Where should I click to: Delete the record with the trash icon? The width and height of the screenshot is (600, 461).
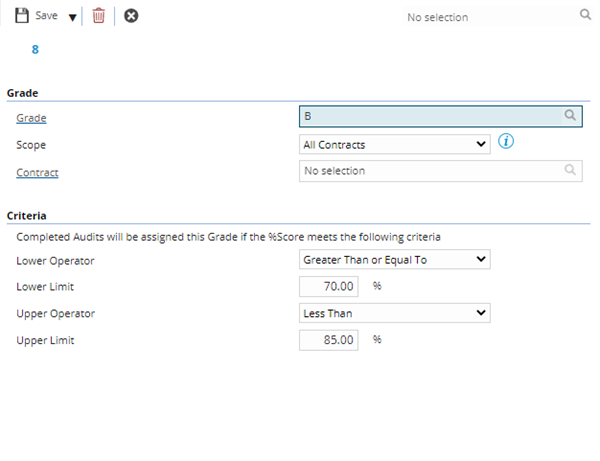[98, 16]
